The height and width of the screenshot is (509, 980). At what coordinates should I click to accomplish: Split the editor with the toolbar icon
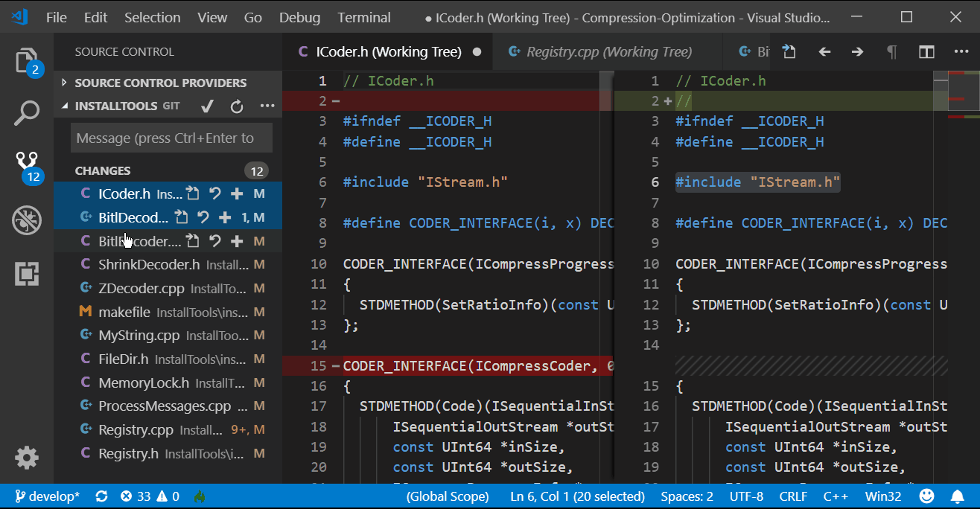(x=926, y=52)
